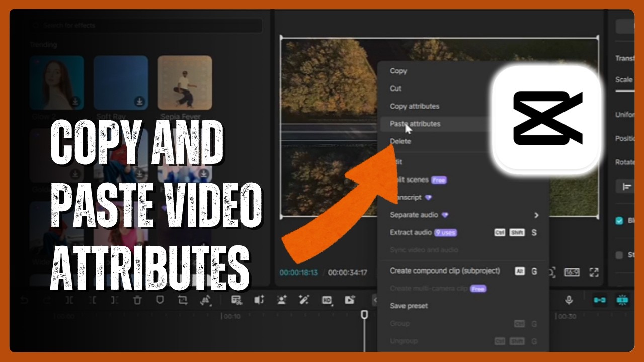Select Split scenes menu entry

[409, 179]
